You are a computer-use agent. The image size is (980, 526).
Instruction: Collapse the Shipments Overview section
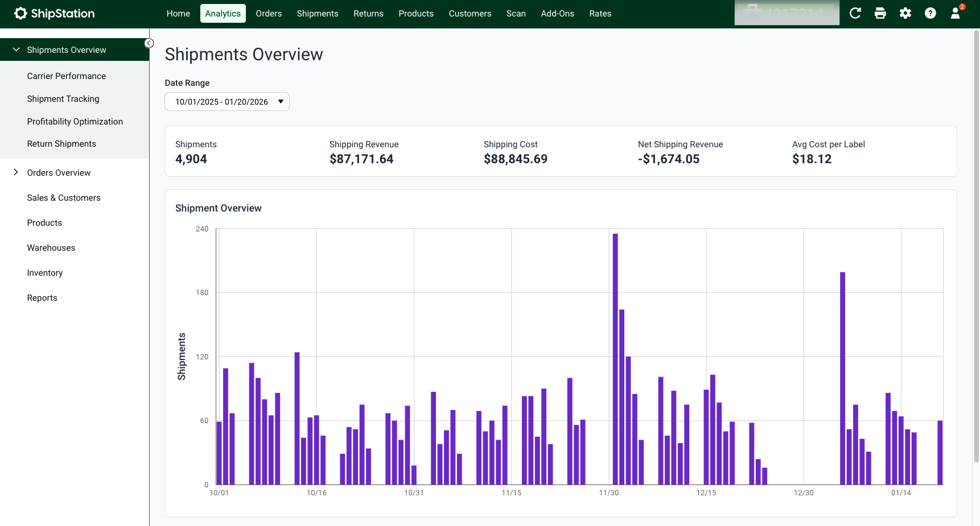tap(75, 50)
